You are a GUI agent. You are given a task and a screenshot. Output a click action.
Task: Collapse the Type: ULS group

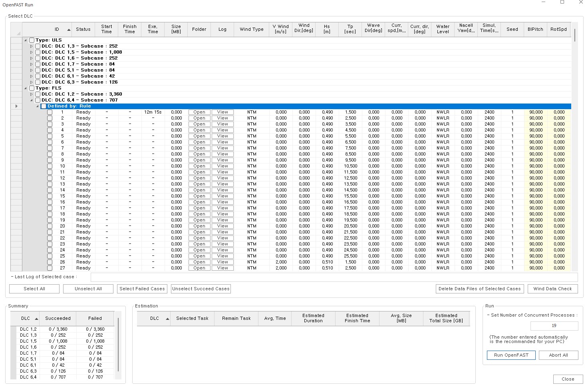coord(26,40)
